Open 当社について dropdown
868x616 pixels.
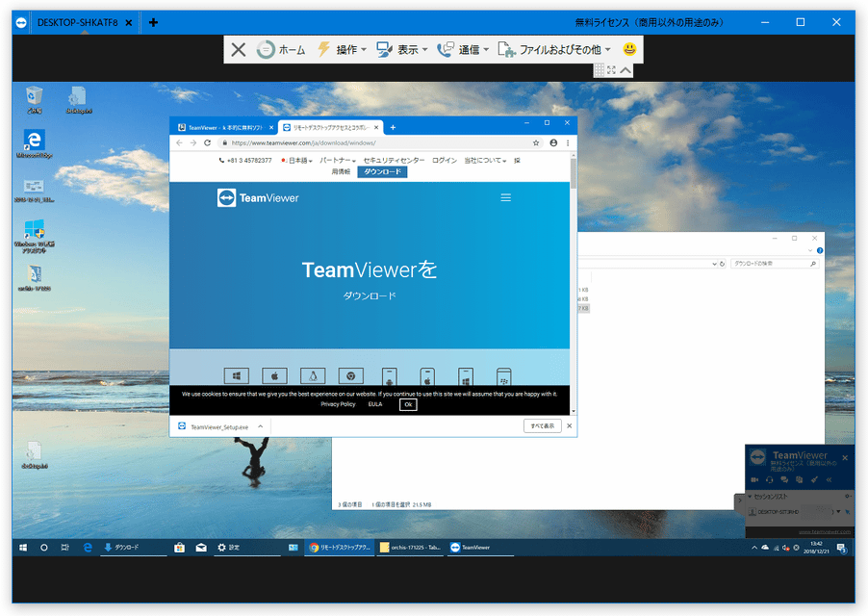485,161
